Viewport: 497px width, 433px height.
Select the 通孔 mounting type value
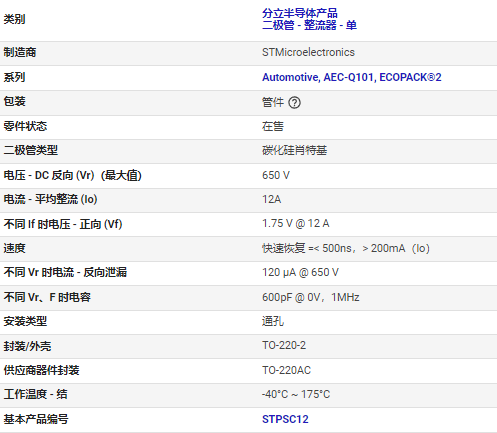(x=273, y=321)
